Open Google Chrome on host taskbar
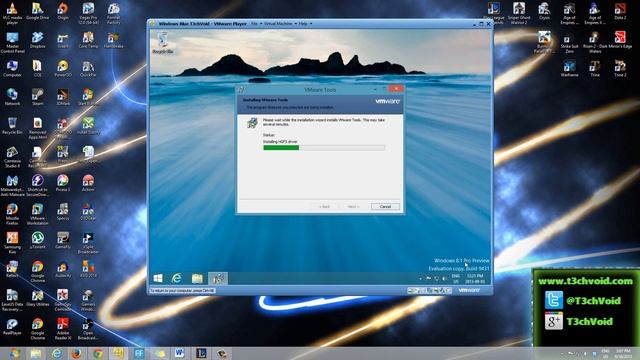Viewport: 640px width, 360px height. 98,353
